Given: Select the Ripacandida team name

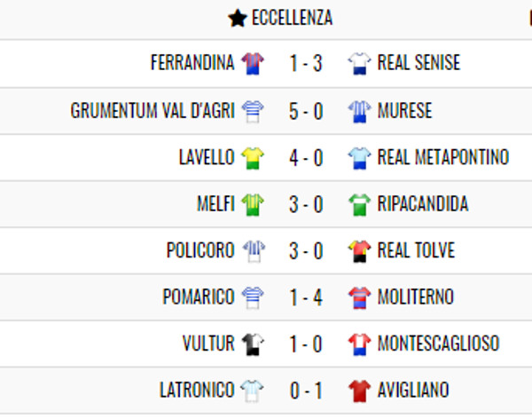Looking at the screenshot, I should coord(423,203).
